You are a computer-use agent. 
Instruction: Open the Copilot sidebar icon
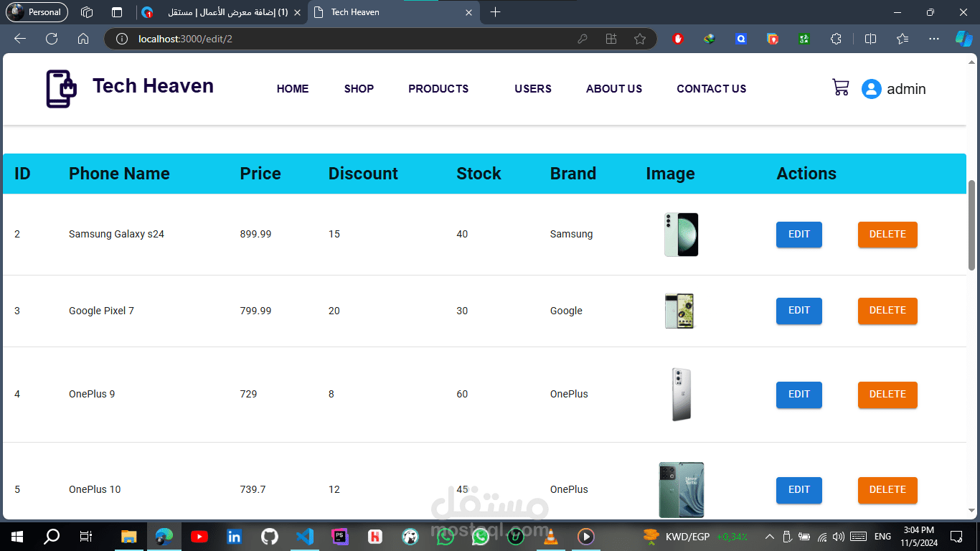point(963,39)
